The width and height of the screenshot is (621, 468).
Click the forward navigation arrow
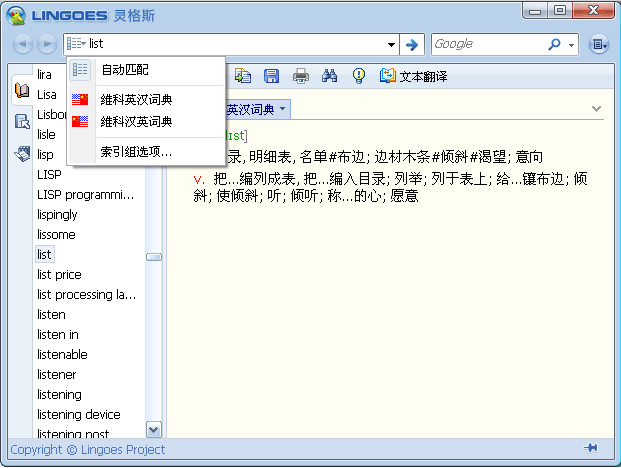coord(47,44)
